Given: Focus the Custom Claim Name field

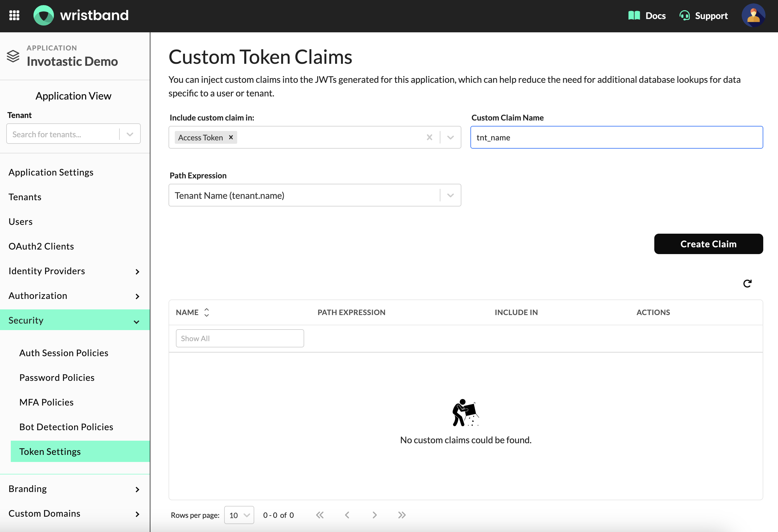Looking at the screenshot, I should pyautogui.click(x=617, y=137).
